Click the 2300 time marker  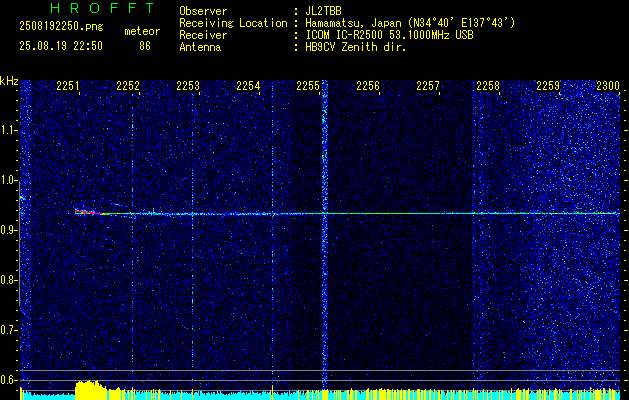click(608, 85)
